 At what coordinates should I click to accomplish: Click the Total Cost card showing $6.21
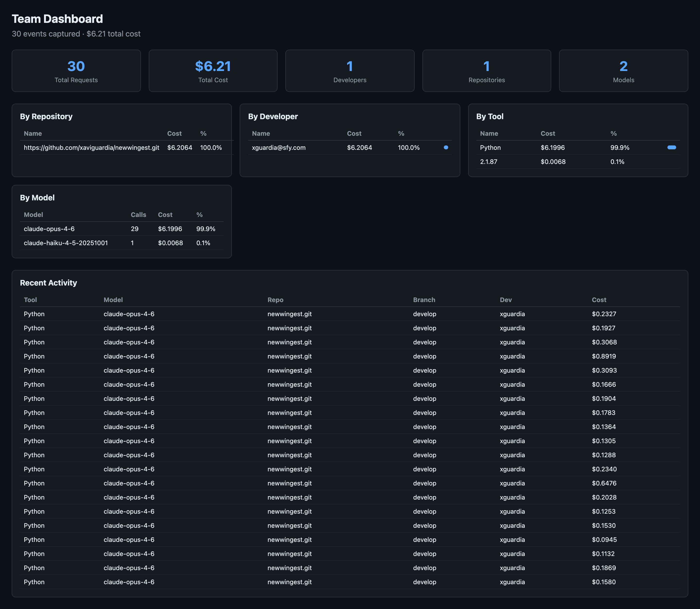click(x=213, y=71)
